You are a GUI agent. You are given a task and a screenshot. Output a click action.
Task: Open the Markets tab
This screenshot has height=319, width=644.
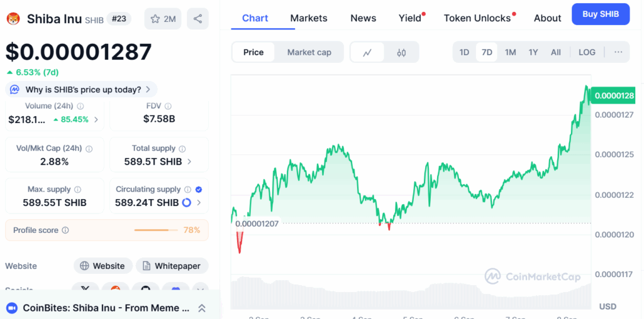pos(309,18)
